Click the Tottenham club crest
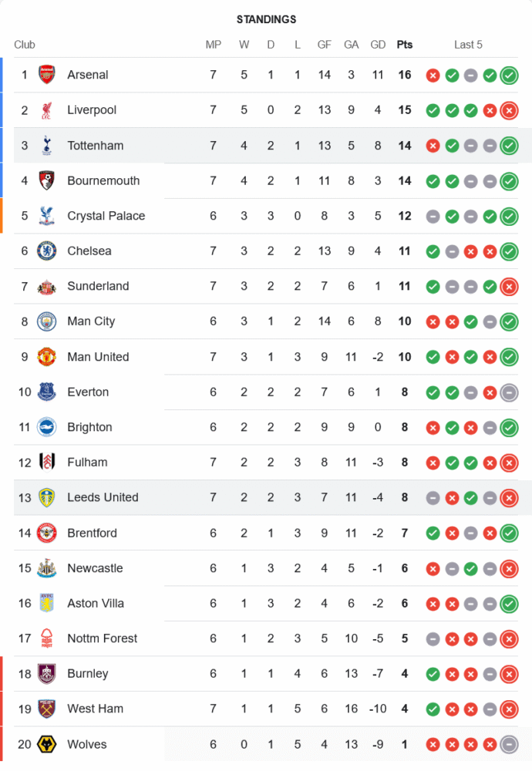The image size is (532, 771). (x=47, y=146)
